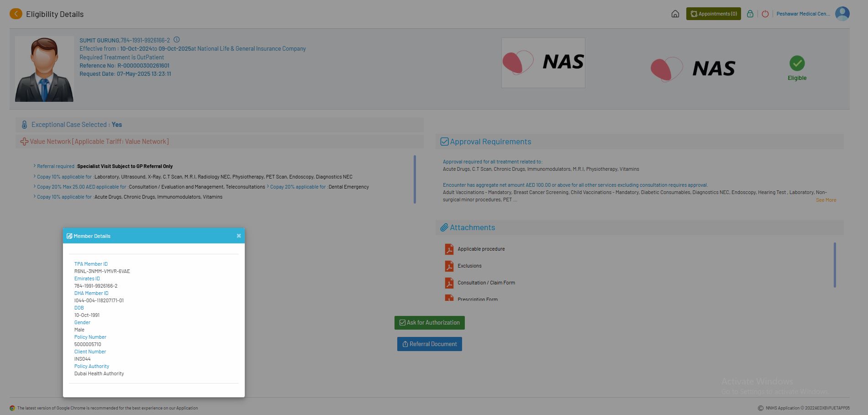The image size is (868, 415).
Task: Click the info icon beside member ID
Action: tap(177, 40)
